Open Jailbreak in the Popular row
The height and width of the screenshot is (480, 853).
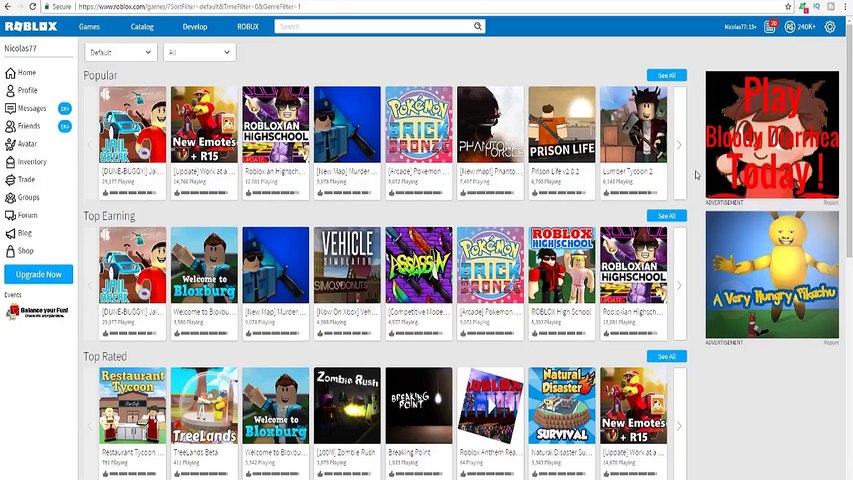(x=133, y=125)
